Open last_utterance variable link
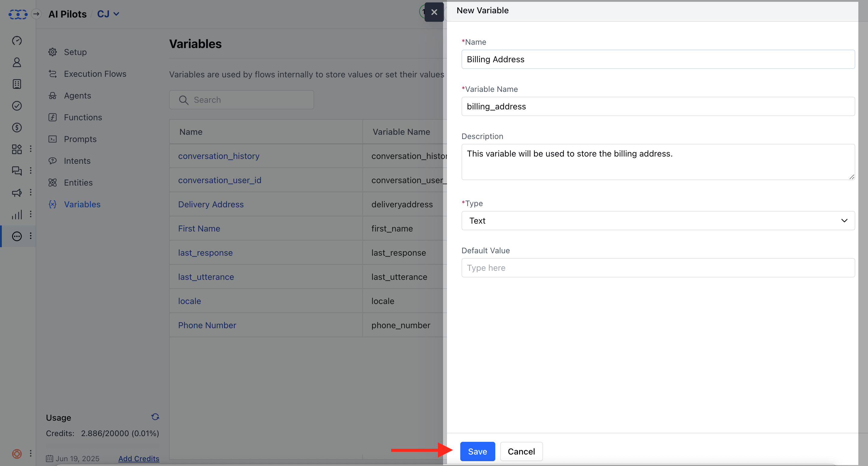The image size is (868, 466). tap(206, 277)
